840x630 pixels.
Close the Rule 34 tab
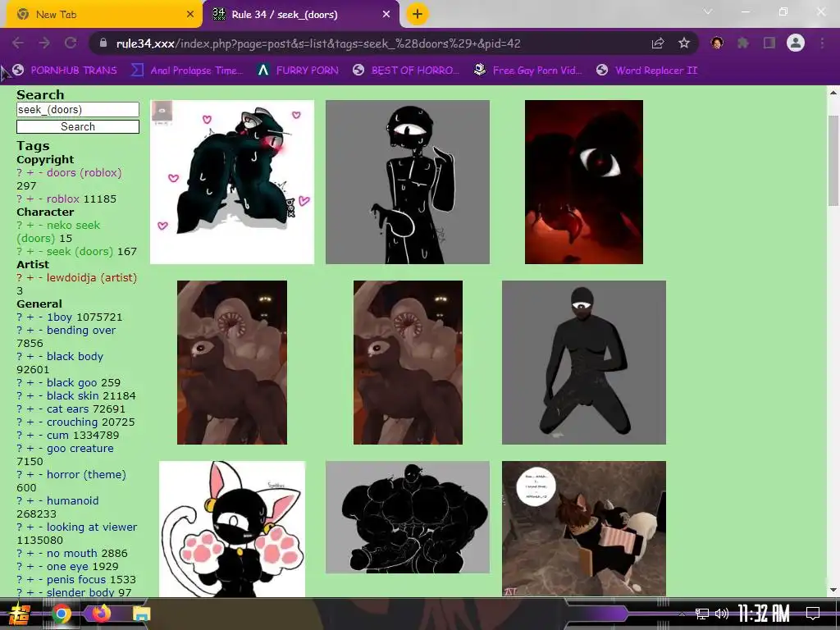coord(386,15)
